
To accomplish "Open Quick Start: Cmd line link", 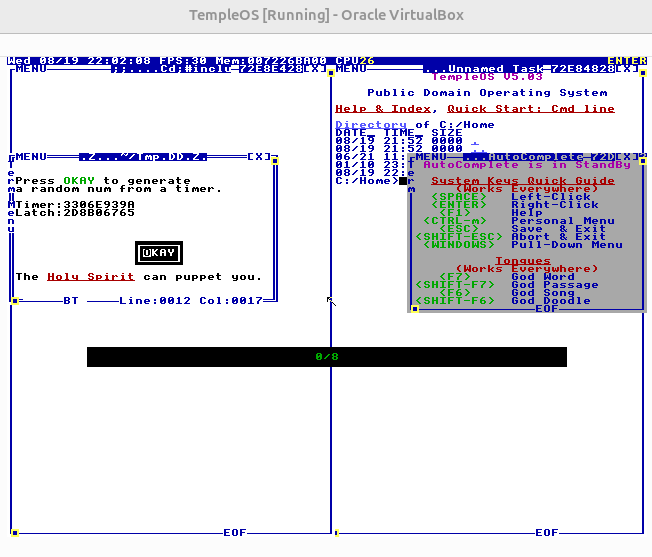I will (531, 109).
